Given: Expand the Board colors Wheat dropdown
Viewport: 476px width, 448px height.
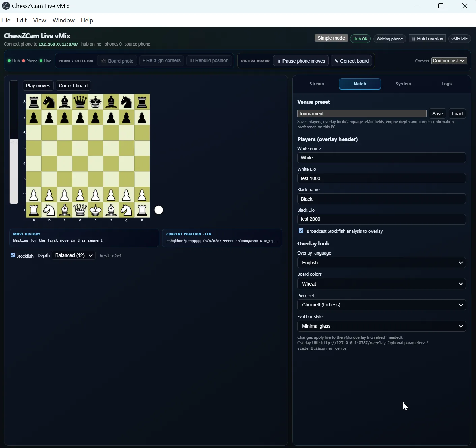Looking at the screenshot, I should click(x=381, y=284).
